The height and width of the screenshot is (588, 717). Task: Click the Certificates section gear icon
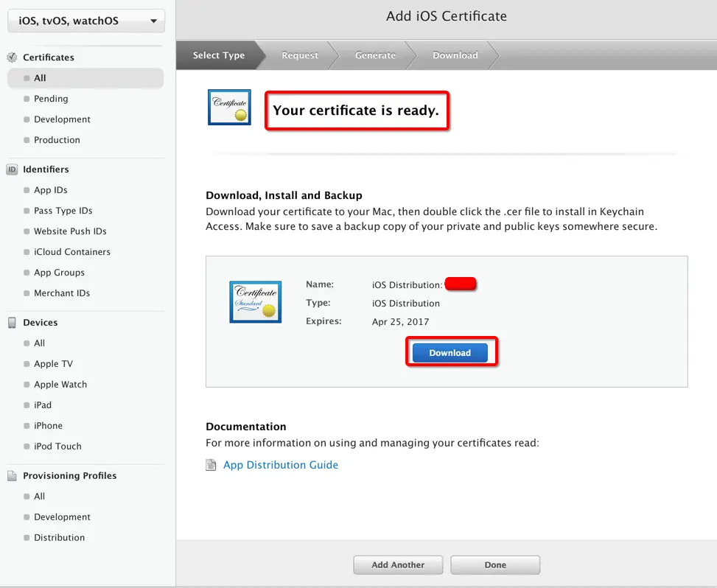coord(12,57)
